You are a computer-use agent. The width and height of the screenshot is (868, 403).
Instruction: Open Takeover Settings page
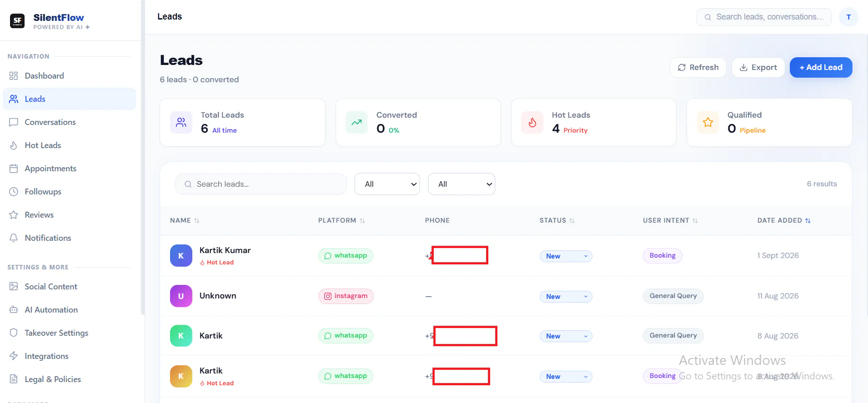(x=70, y=333)
